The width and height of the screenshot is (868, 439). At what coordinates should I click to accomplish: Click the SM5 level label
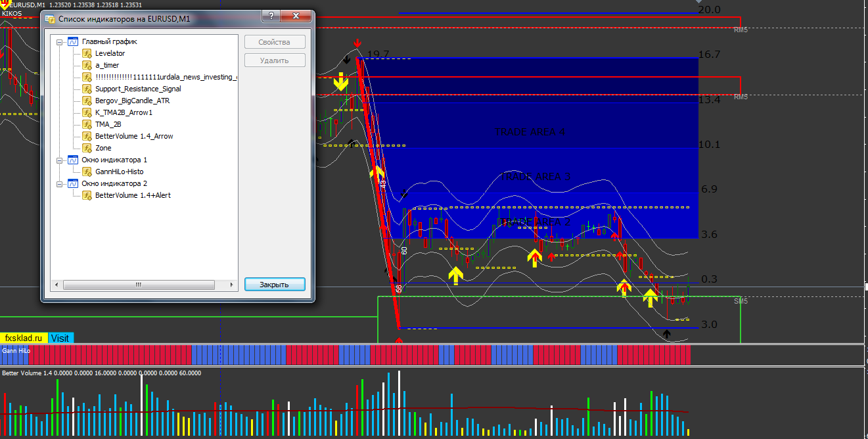[741, 301]
